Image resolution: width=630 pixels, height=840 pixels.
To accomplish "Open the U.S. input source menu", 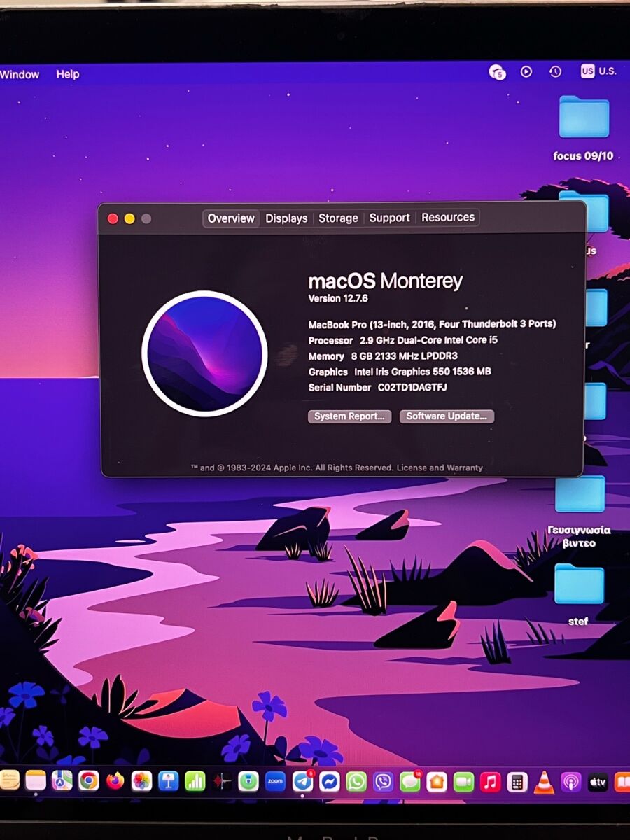I will 598,71.
